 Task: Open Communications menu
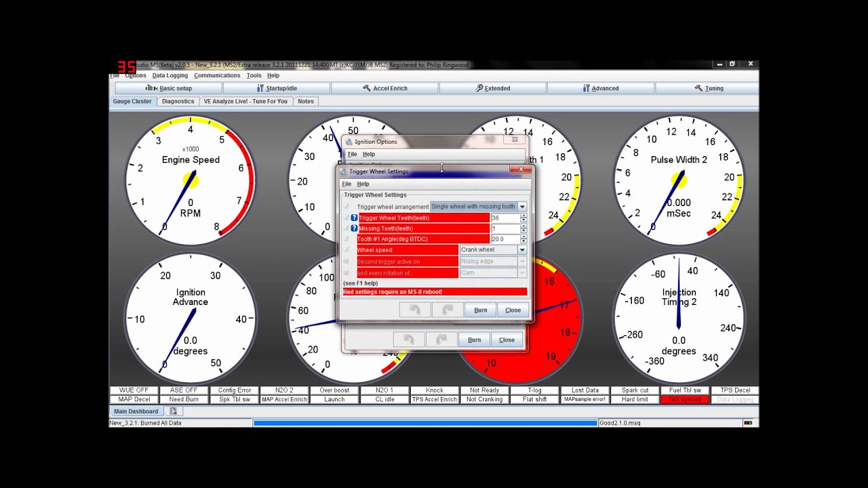click(217, 75)
